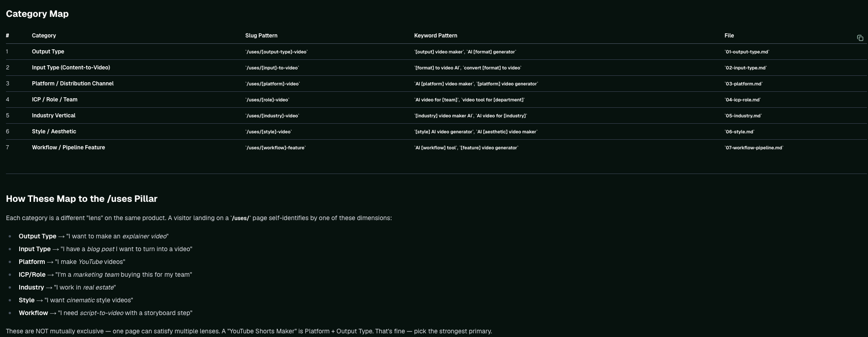Select 'Workflow / Pipeline Feature' category cell

pos(68,147)
